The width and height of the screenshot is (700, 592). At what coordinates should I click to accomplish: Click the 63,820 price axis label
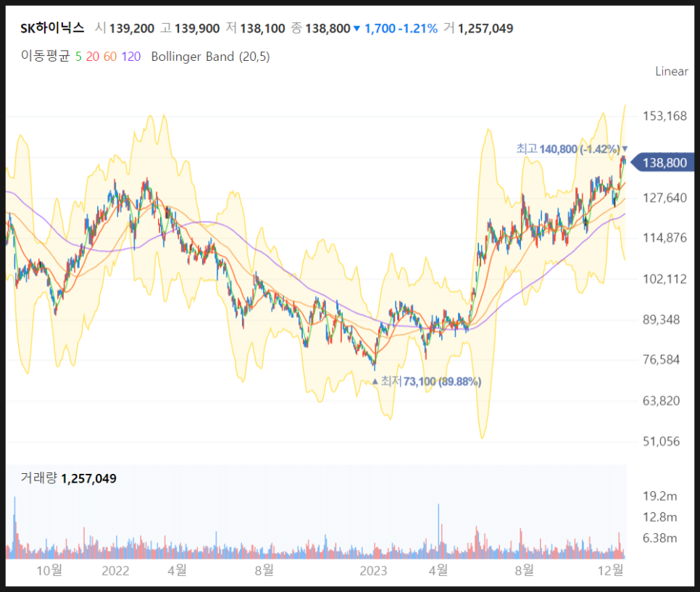(661, 401)
